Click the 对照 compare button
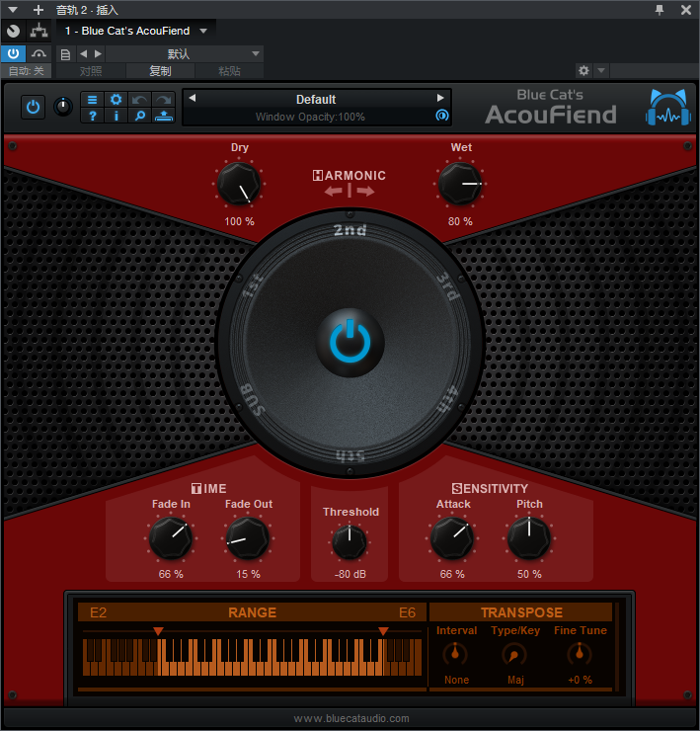Image resolution: width=700 pixels, height=731 pixels. coord(91,71)
